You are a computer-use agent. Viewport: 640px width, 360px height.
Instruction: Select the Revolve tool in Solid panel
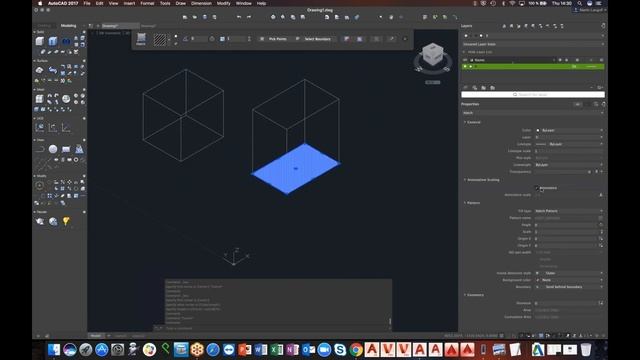coord(66,41)
